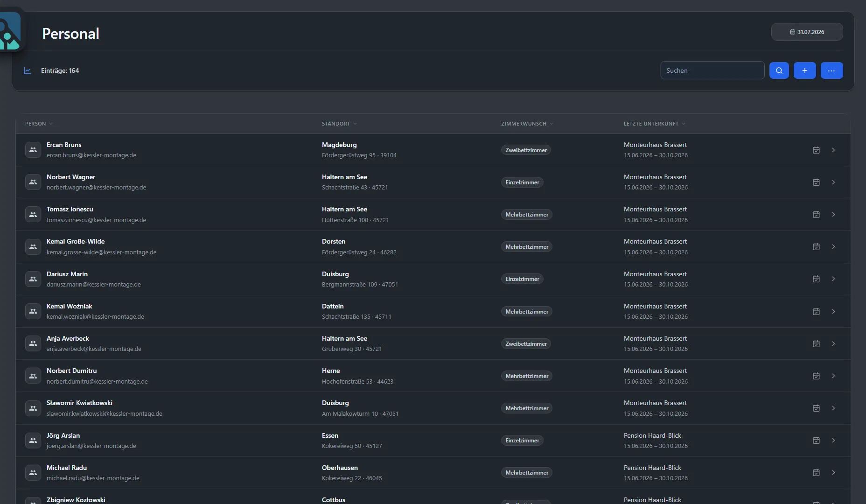Image resolution: width=866 pixels, height=504 pixels.
Task: Open the date picker showing 31.07.2026
Action: [807, 32]
